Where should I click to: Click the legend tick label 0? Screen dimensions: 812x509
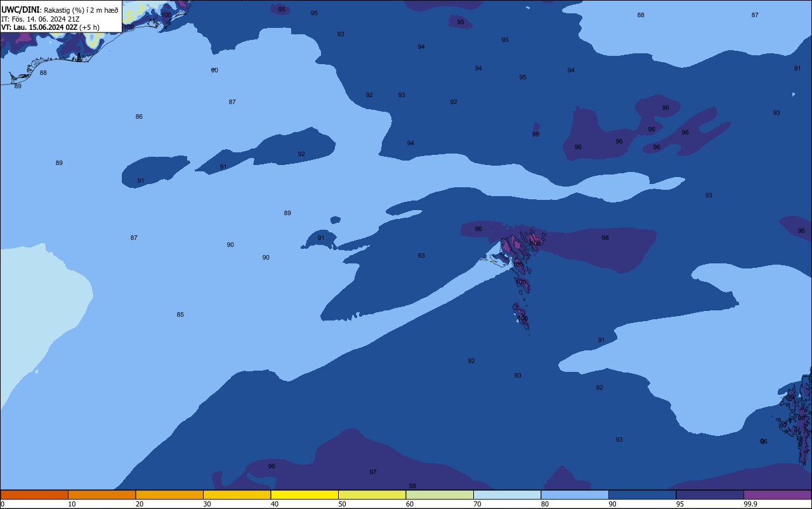tap(3, 504)
